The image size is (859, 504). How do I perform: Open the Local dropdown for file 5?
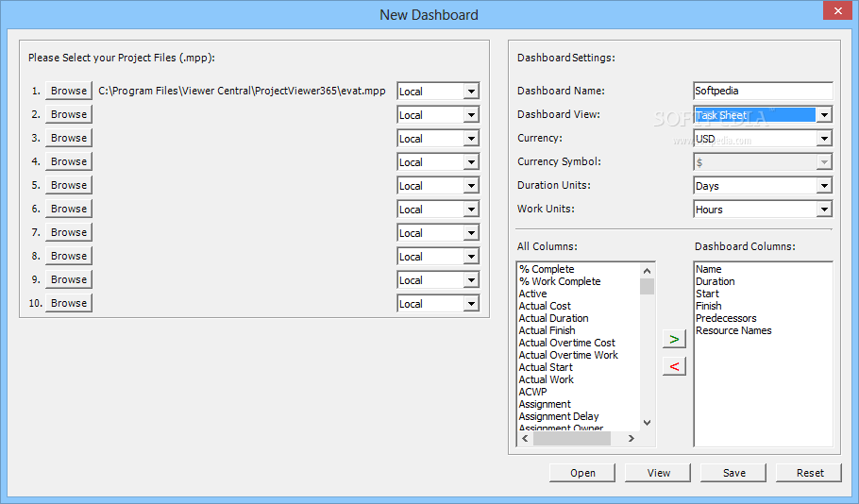click(x=471, y=185)
